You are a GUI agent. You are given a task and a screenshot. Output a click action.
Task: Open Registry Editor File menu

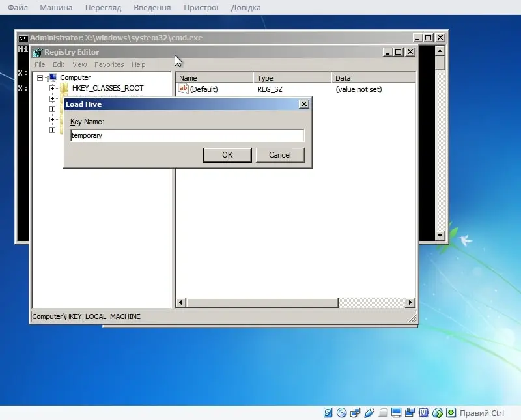click(40, 64)
